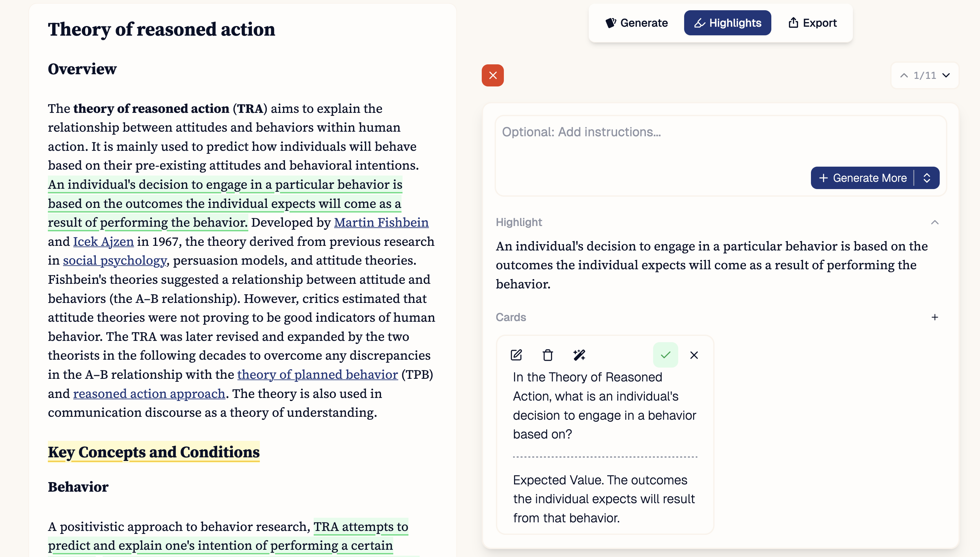Open the Martin Fishbein link
980x557 pixels.
(x=381, y=222)
